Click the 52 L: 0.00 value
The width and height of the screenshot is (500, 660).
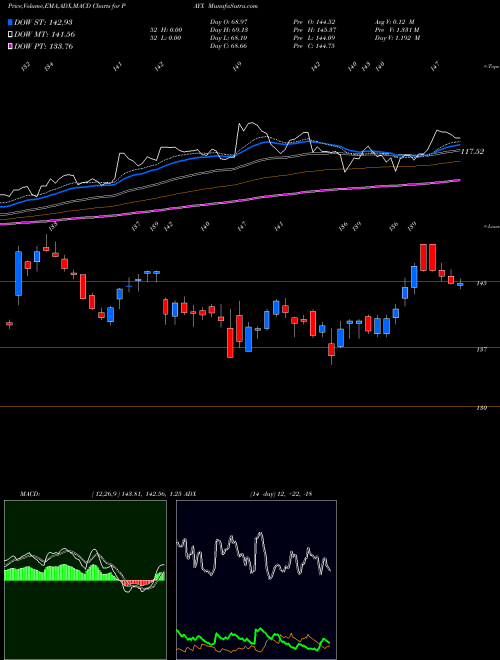[165, 38]
